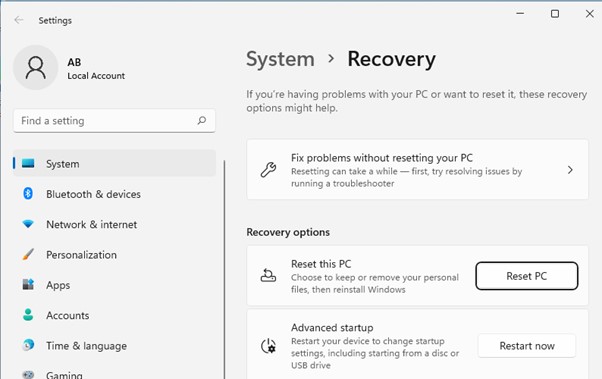The height and width of the screenshot is (379, 602).
Task: Open Apps settings section
Action: [x=114, y=285]
